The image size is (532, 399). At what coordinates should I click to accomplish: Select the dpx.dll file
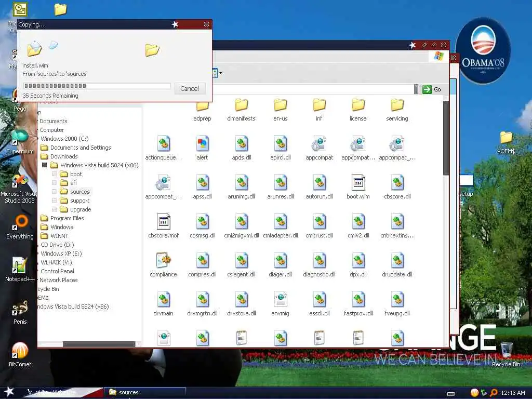358,265
